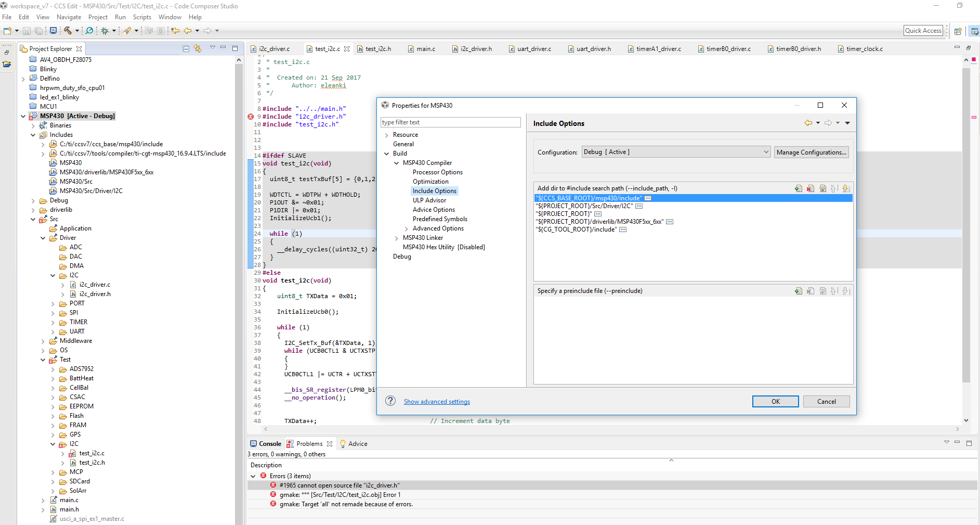This screenshot has height=525, width=980.
Task: Click the green bug Debug icon
Action: [x=104, y=31]
